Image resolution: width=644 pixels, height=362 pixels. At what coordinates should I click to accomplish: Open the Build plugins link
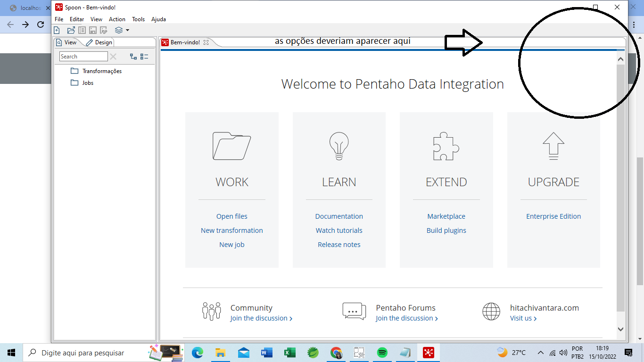click(446, 230)
